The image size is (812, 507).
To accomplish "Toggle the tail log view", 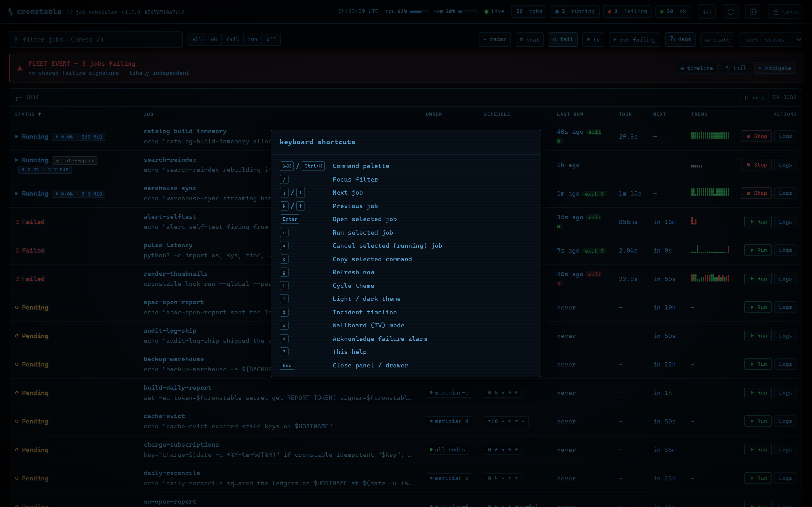I will (x=563, y=40).
